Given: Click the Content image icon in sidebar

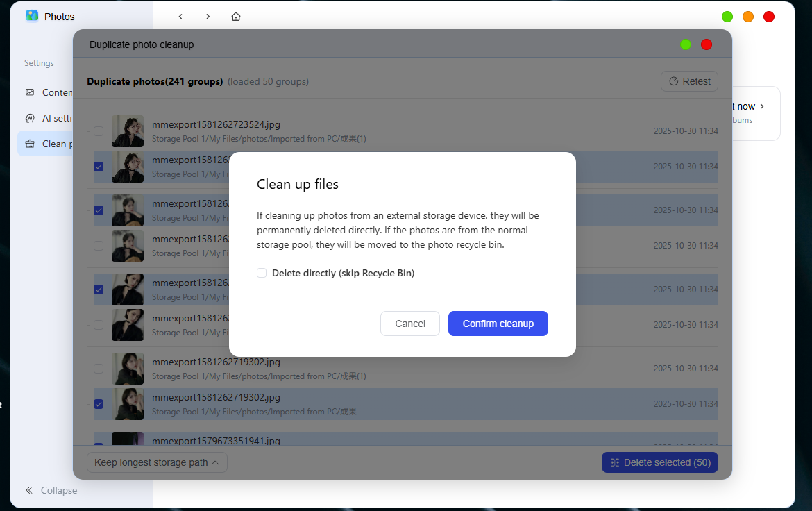Looking at the screenshot, I should (30, 92).
